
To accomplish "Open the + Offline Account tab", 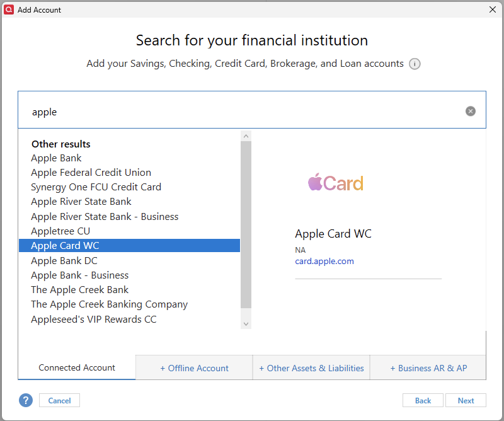I will tap(194, 367).
